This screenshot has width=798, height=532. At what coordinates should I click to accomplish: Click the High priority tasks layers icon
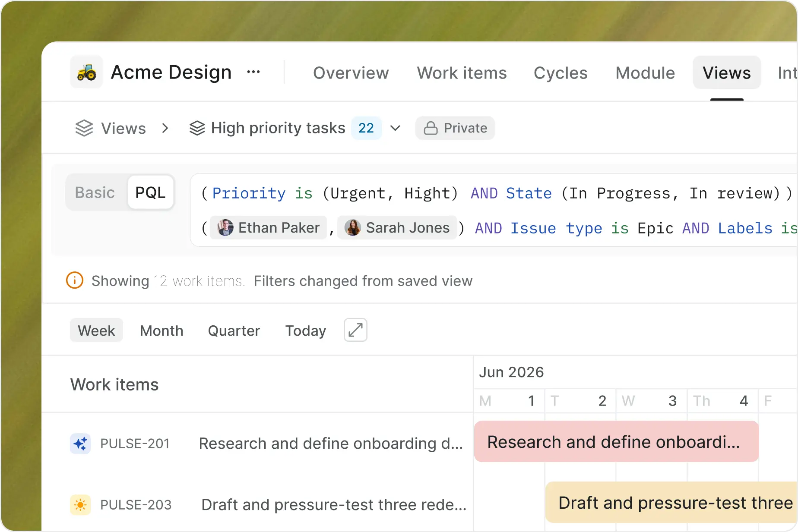(197, 128)
